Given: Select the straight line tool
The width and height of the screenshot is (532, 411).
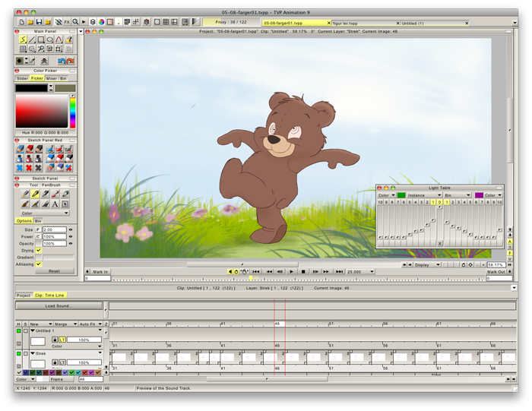Looking at the screenshot, I should click(32, 40).
